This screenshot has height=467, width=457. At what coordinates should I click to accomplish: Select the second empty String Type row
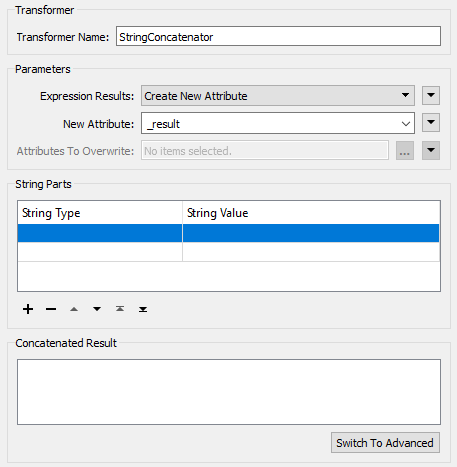coord(100,252)
